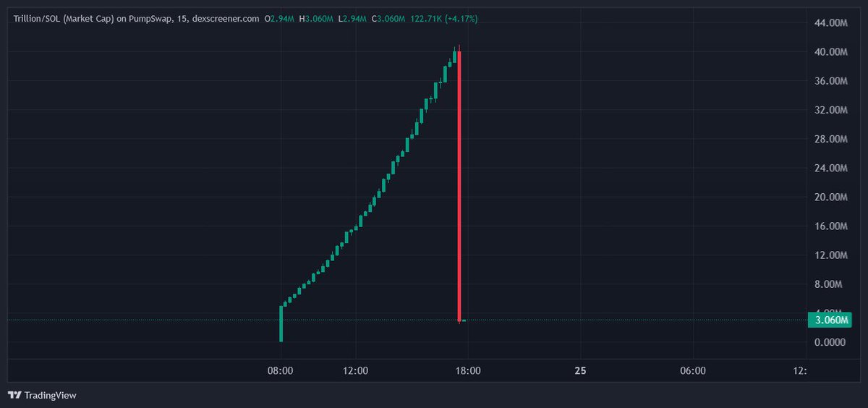Click the 0.0000 price axis label

coord(830,341)
